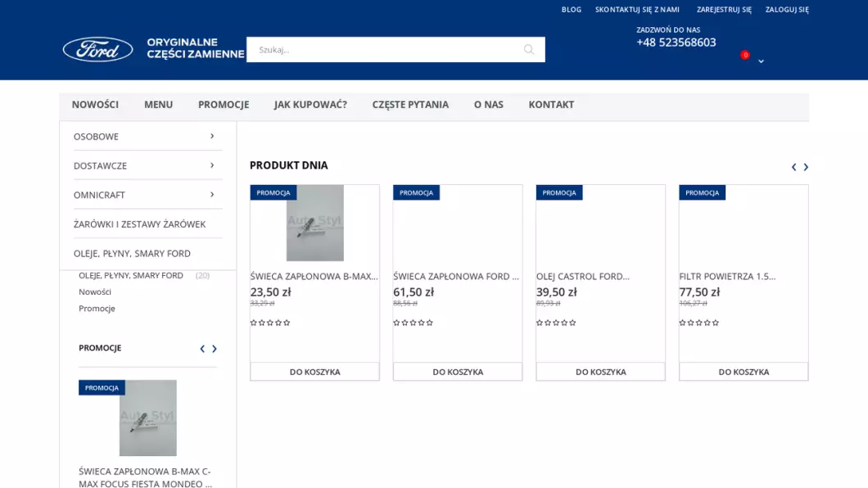Show next Produkt dnia items
The height and width of the screenshot is (488, 868).
point(806,167)
